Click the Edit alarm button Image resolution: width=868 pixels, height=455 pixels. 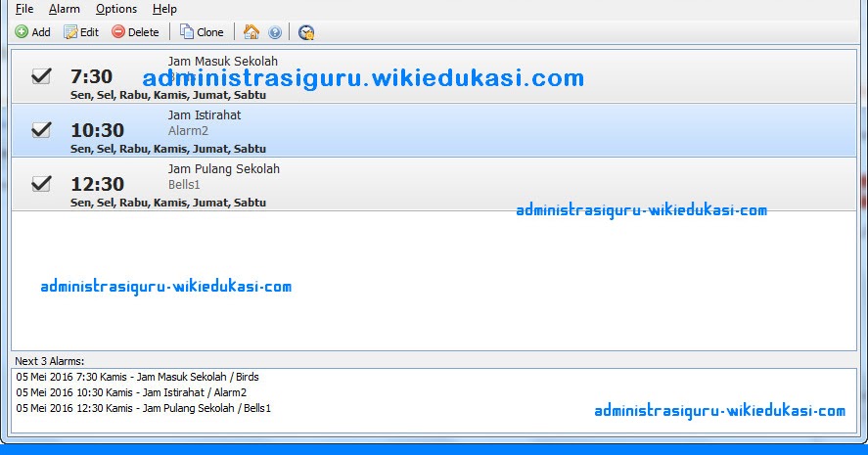pyautogui.click(x=81, y=32)
